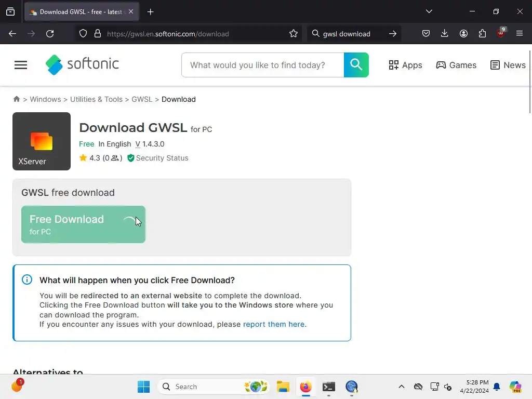Go to GWSL breadcrumb link
This screenshot has height=399, width=532.
[142, 99]
